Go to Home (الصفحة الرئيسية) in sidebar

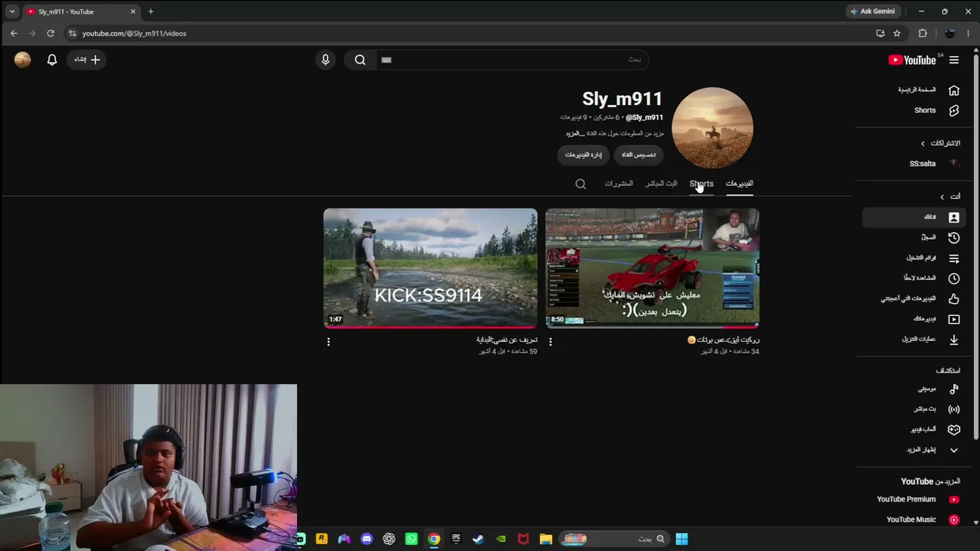click(929, 90)
